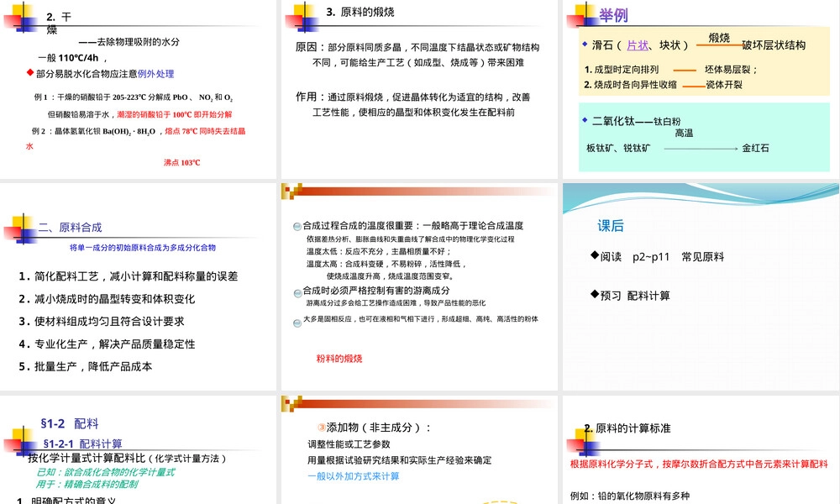Click the red line beginning '根据原料化学分子式'
This screenshot has height=504, width=840.
[699, 464]
